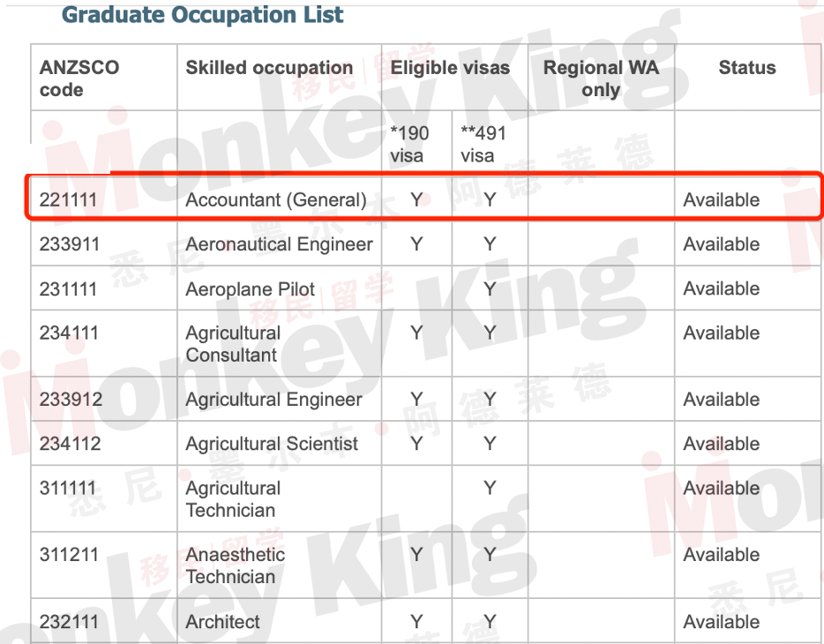Select code 234112 Agricultural Scientist

(x=70, y=444)
